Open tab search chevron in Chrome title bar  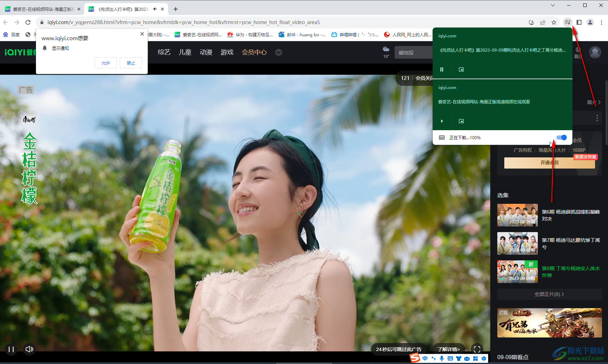coord(553,5)
